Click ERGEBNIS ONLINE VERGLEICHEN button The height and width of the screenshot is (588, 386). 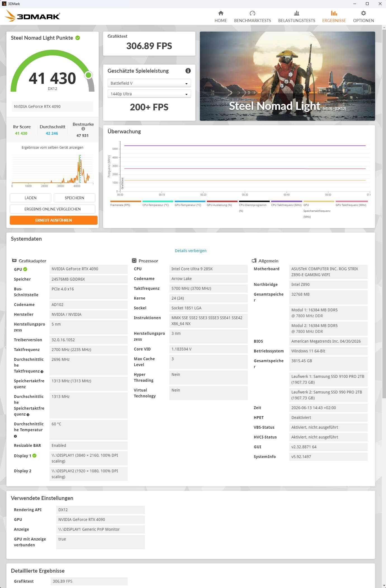coord(53,209)
